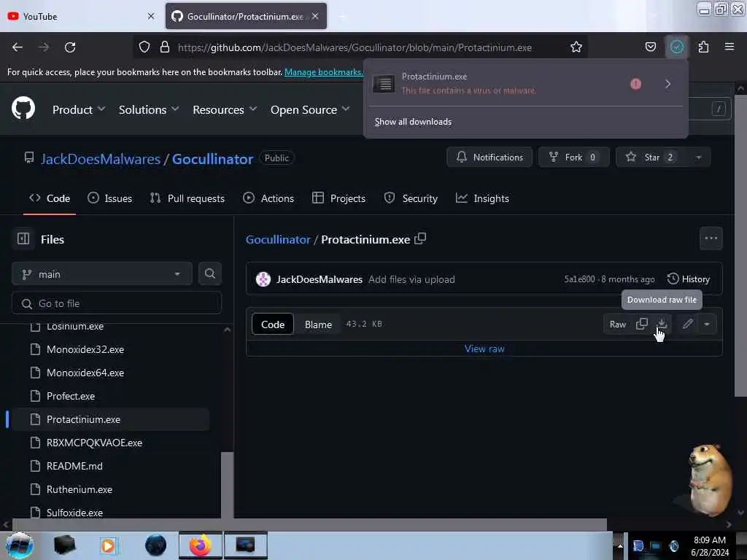Bookmark this page with the star icon

tap(576, 47)
